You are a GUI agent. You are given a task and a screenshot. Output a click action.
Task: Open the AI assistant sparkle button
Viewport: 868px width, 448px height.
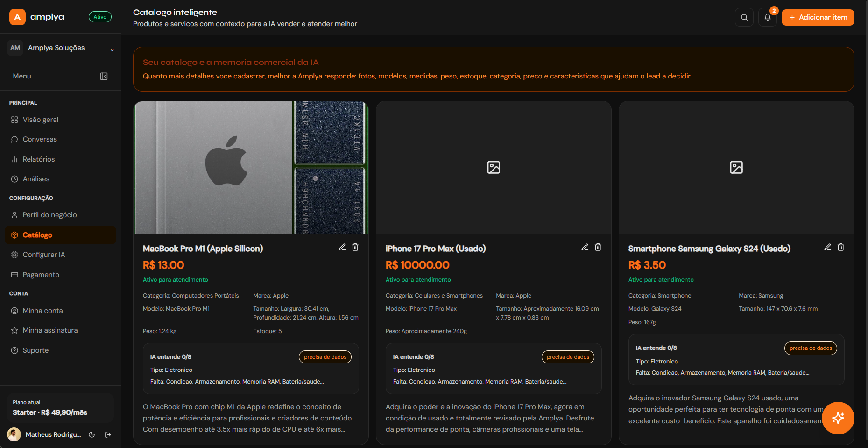click(x=838, y=418)
